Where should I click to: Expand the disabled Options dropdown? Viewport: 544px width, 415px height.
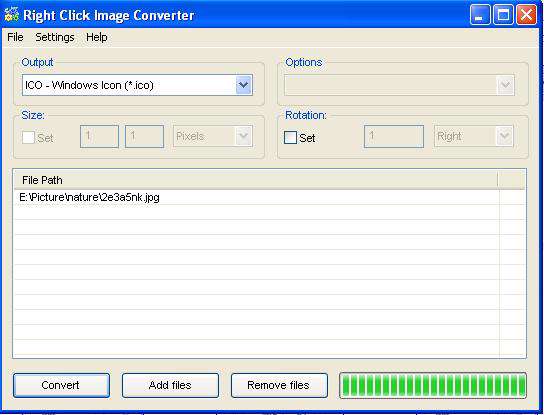pyautogui.click(x=505, y=85)
